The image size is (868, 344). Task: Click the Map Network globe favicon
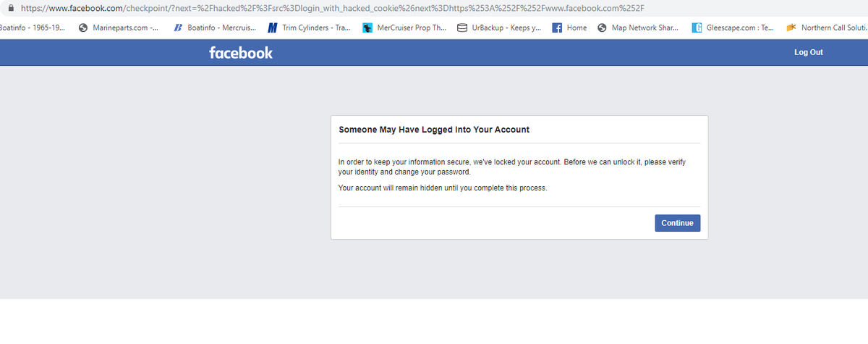coord(603,28)
